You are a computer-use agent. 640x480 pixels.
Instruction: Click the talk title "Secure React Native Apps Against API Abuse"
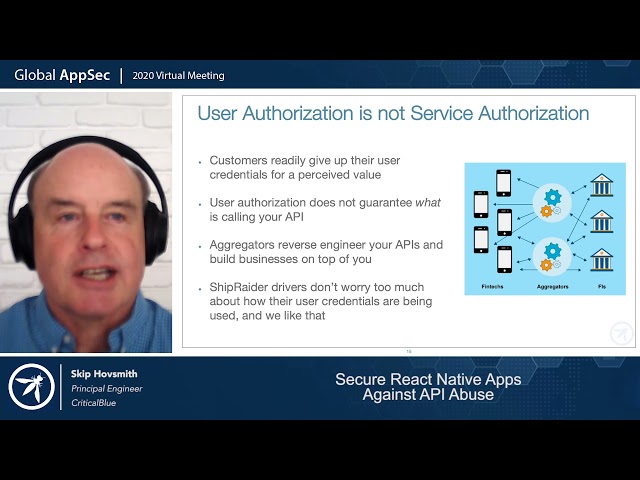428,387
